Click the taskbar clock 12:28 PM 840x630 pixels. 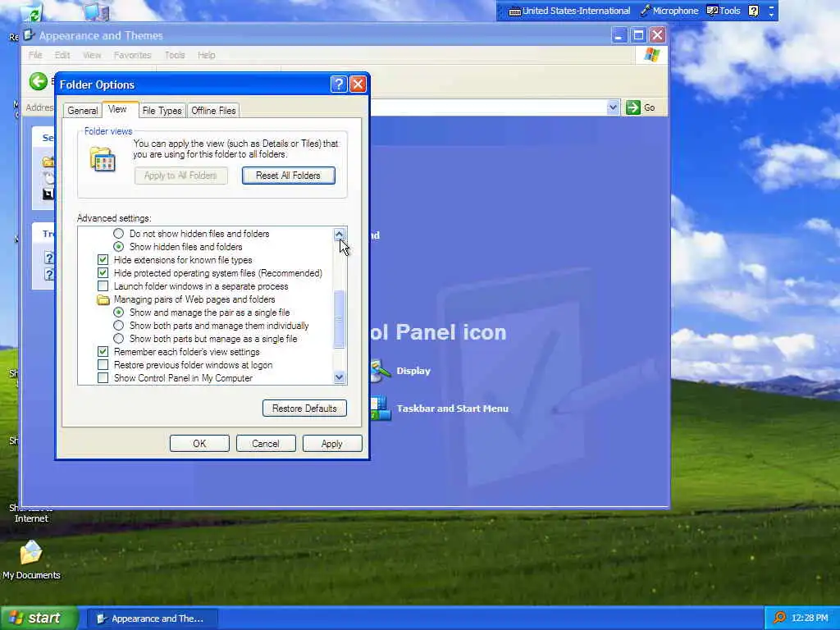tap(810, 619)
